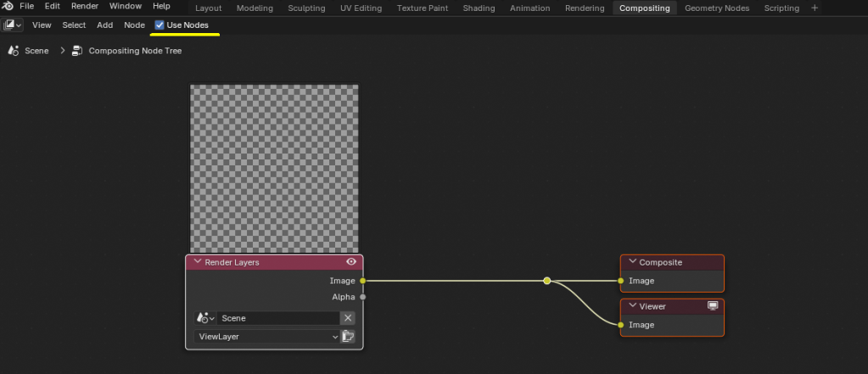
Task: Collapse the Viewer node
Action: pos(632,306)
